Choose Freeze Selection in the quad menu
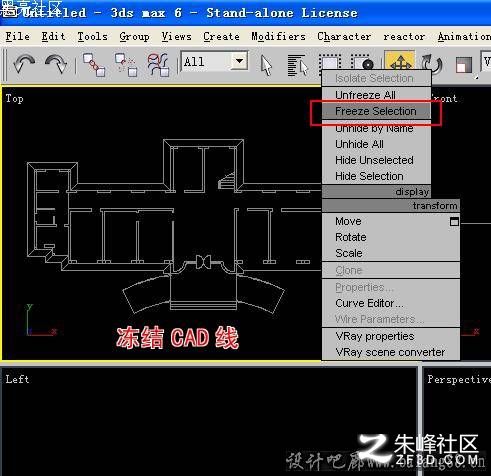The image size is (491, 476). (376, 111)
